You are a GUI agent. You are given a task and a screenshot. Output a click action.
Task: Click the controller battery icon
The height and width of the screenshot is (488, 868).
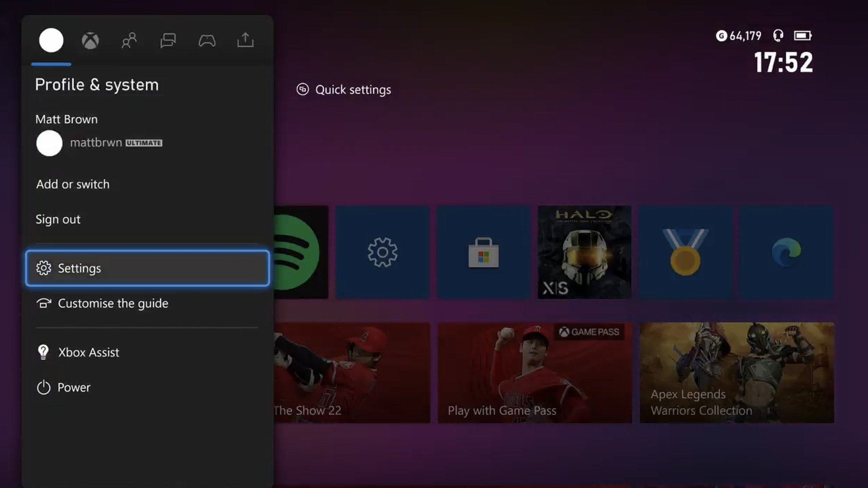pos(803,36)
